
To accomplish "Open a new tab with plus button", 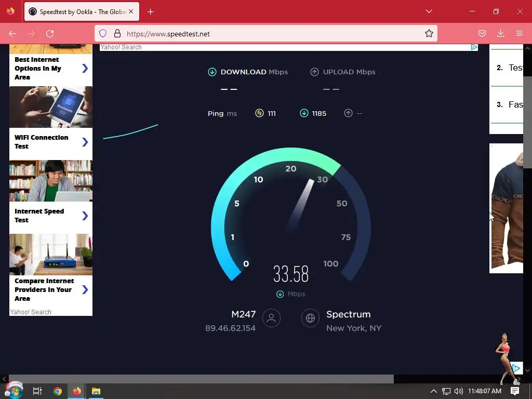I will click(x=150, y=12).
